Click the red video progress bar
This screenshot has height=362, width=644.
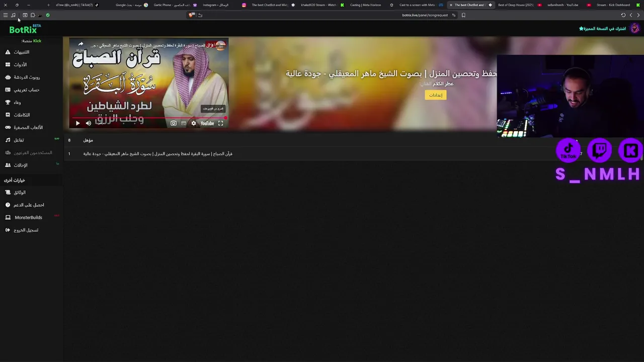(x=149, y=118)
